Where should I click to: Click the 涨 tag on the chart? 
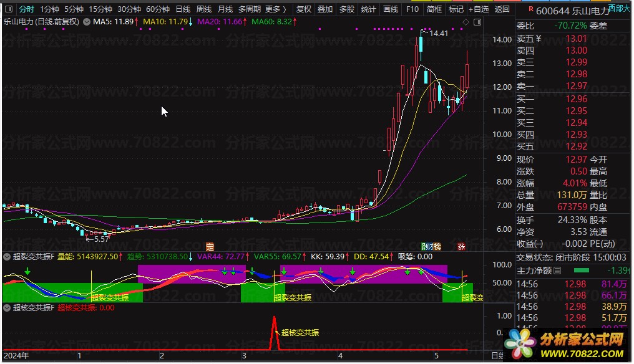coord(461,246)
